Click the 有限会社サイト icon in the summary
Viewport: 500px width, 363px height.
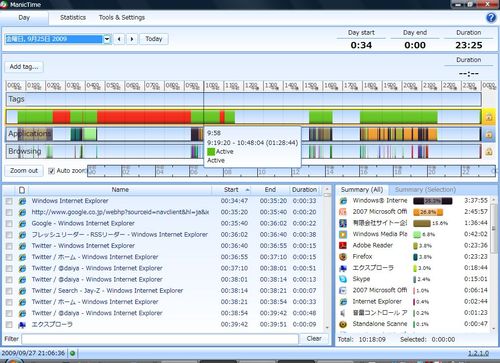[343, 223]
